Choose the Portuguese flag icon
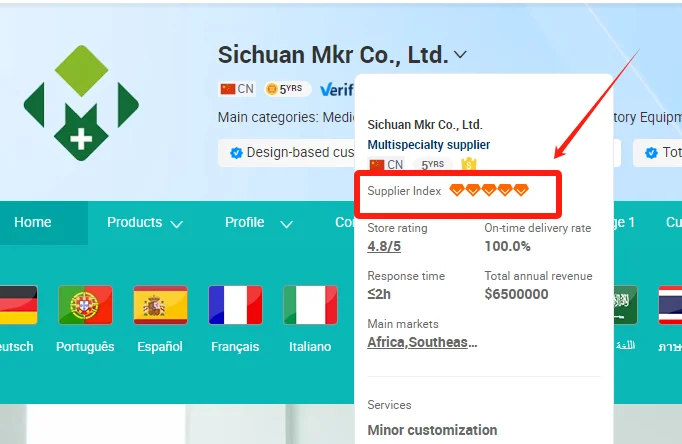This screenshot has height=444, width=682. 85,305
